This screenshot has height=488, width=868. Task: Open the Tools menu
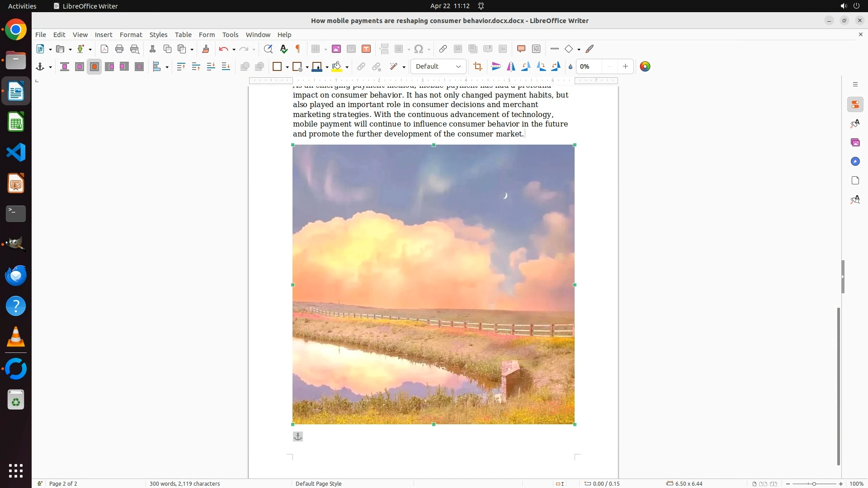click(230, 35)
